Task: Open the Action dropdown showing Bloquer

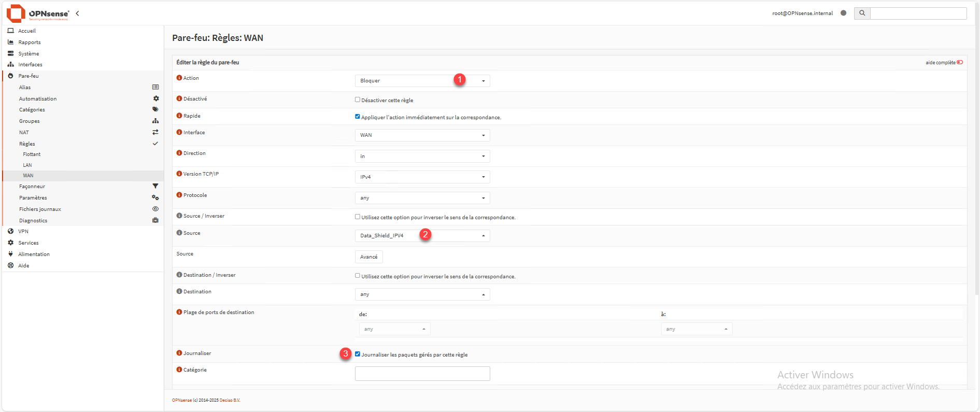Action: click(422, 81)
